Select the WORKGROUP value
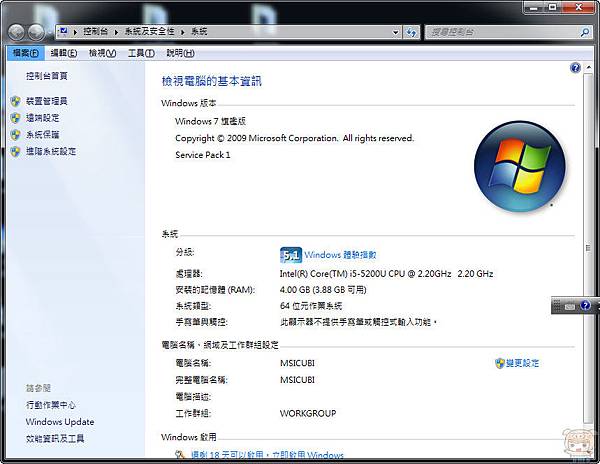Screen dimensions: 600x464 click(308, 414)
